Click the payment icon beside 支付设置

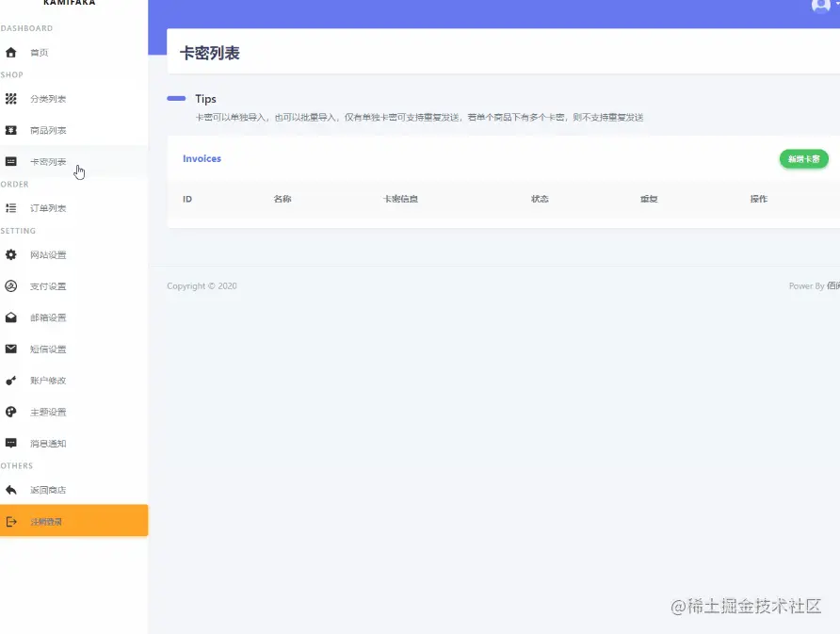point(10,286)
